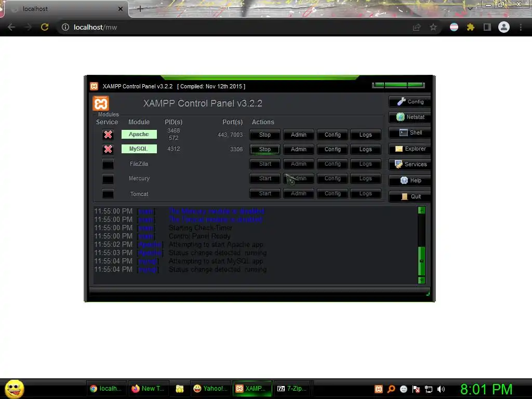The image size is (532, 399).
Task: Click the XAMPP icon in the window title bar
Action: tap(94, 86)
